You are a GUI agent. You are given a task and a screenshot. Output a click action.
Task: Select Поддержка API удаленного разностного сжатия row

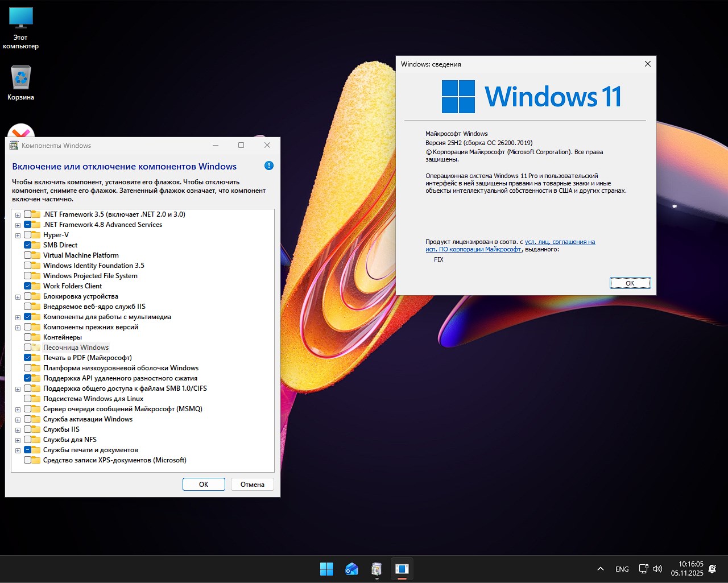pyautogui.click(x=121, y=378)
